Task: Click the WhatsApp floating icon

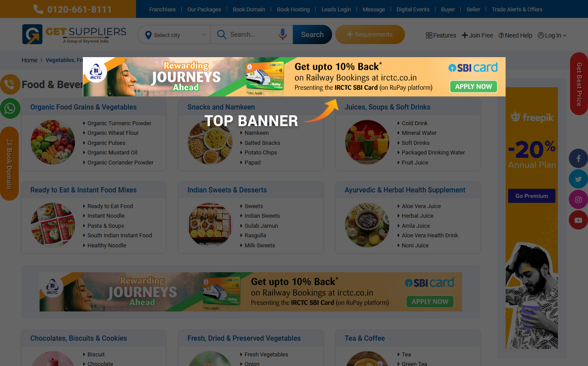Action: 10,108
